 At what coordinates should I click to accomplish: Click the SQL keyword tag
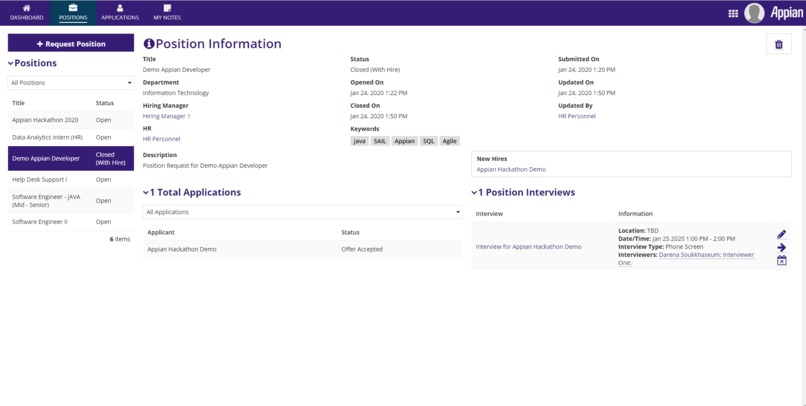pyautogui.click(x=429, y=141)
